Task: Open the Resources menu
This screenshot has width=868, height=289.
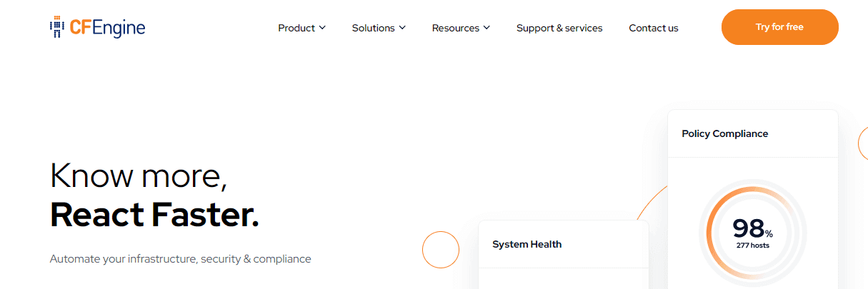Action: (x=456, y=28)
